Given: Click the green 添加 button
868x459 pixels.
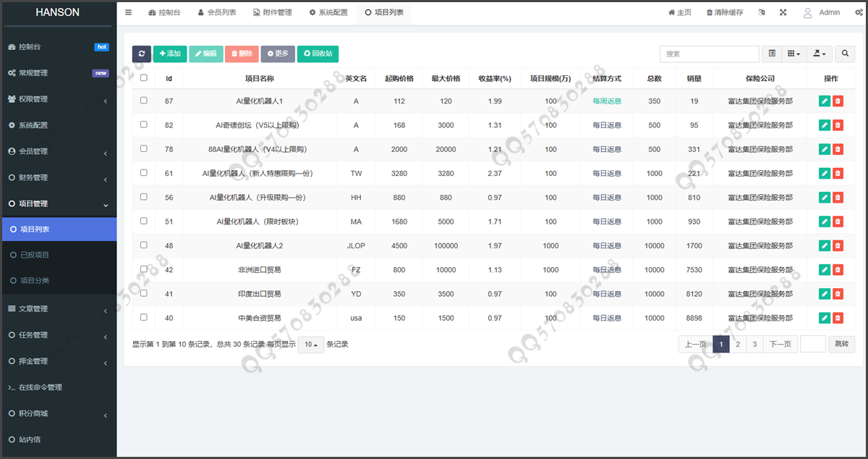Looking at the screenshot, I should click(169, 54).
